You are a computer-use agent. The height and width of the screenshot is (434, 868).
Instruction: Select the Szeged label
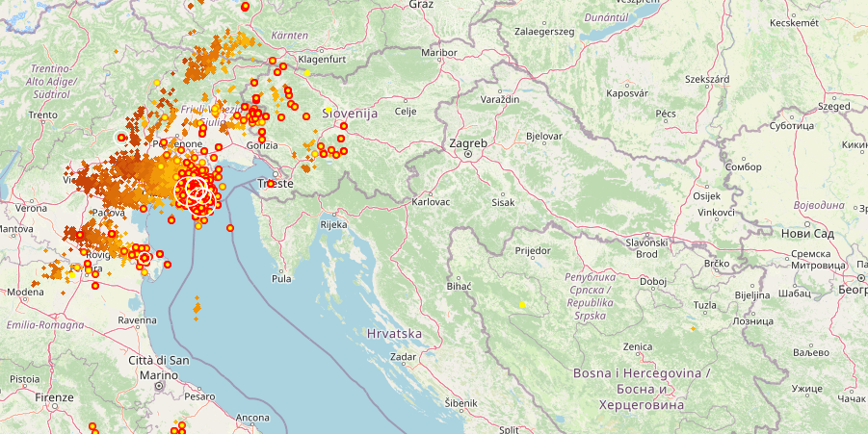tap(834, 106)
